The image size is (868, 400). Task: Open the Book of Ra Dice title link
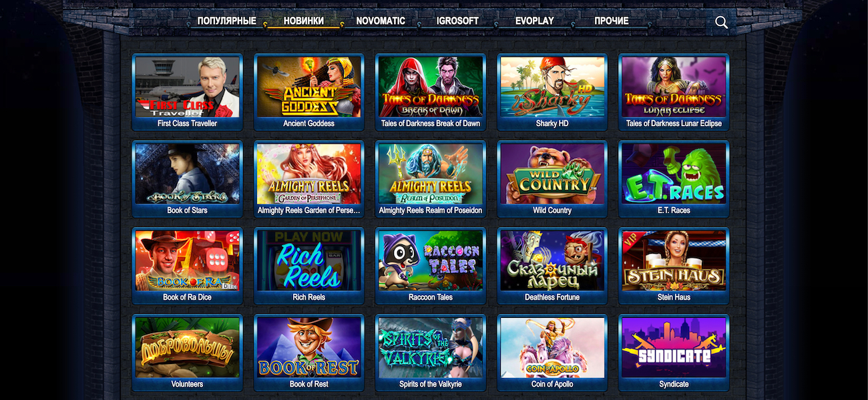click(x=187, y=297)
